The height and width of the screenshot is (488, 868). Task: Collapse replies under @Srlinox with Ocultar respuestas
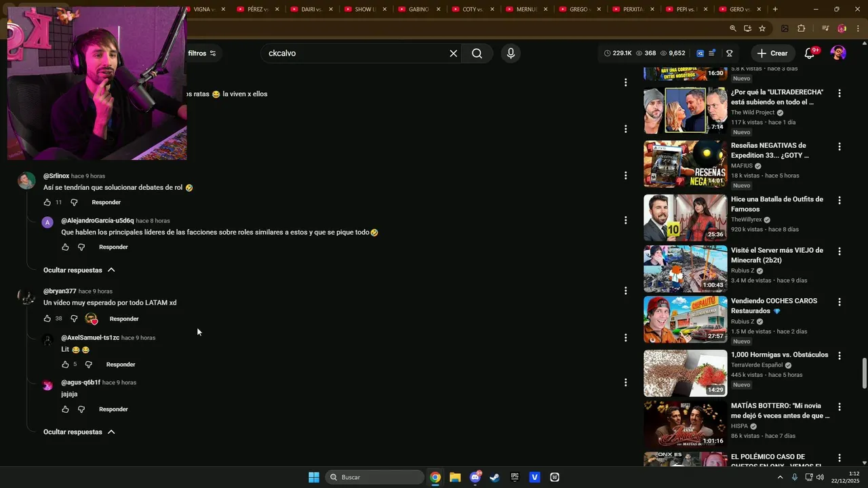(79, 270)
